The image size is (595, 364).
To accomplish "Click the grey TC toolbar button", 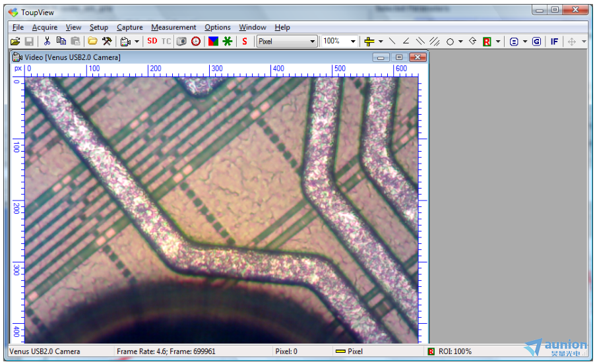I will pyautogui.click(x=166, y=41).
